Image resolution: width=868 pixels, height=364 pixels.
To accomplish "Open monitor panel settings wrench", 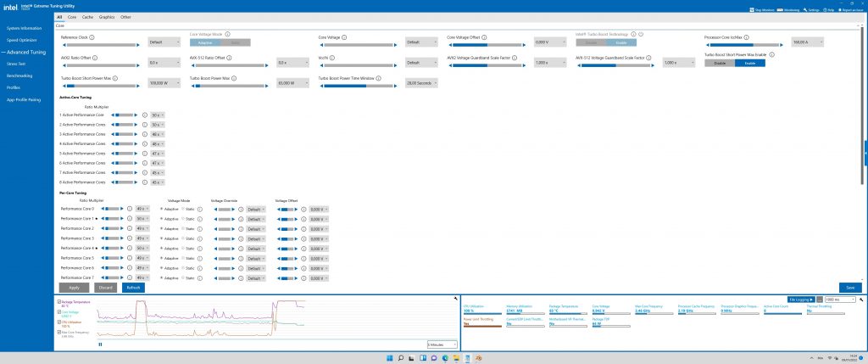I will (861, 300).
